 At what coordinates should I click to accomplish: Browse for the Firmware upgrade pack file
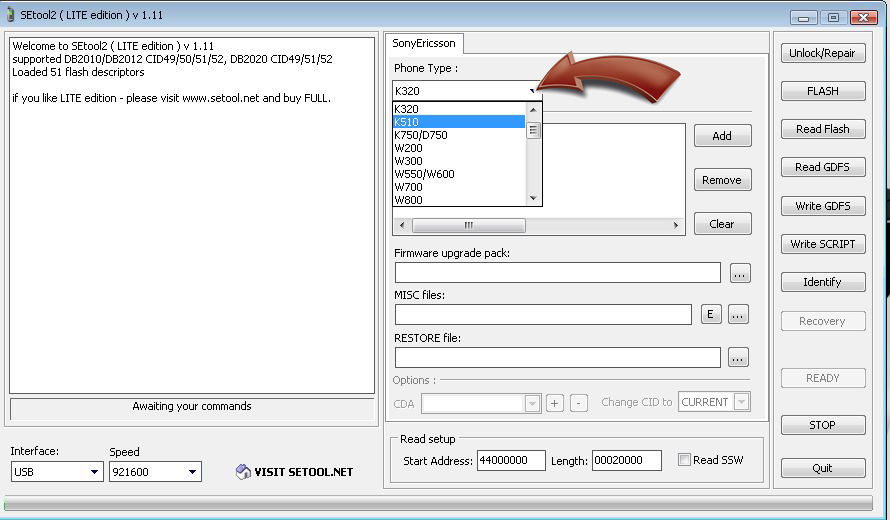[740, 273]
